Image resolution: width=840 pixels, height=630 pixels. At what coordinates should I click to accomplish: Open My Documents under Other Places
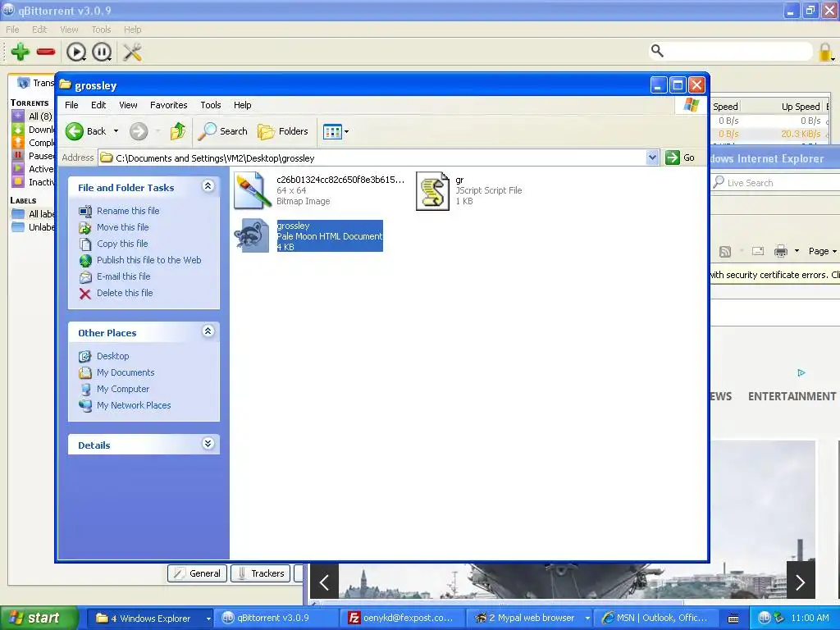[x=126, y=372]
